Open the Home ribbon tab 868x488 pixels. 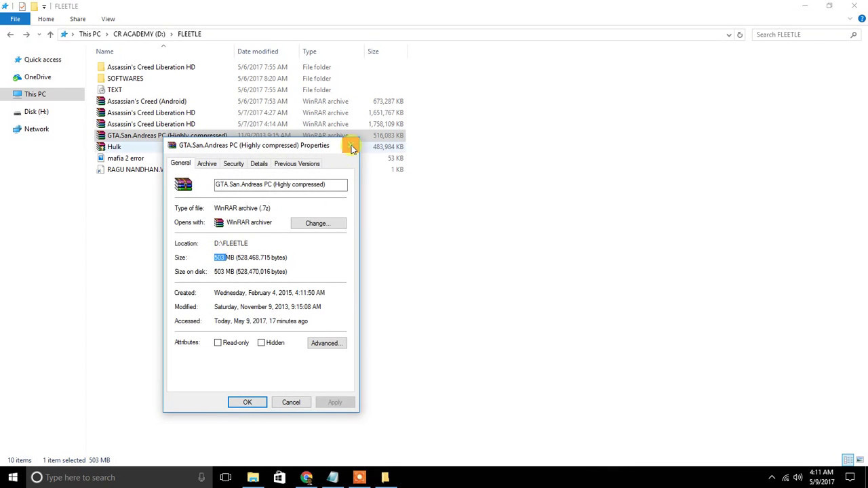(46, 19)
